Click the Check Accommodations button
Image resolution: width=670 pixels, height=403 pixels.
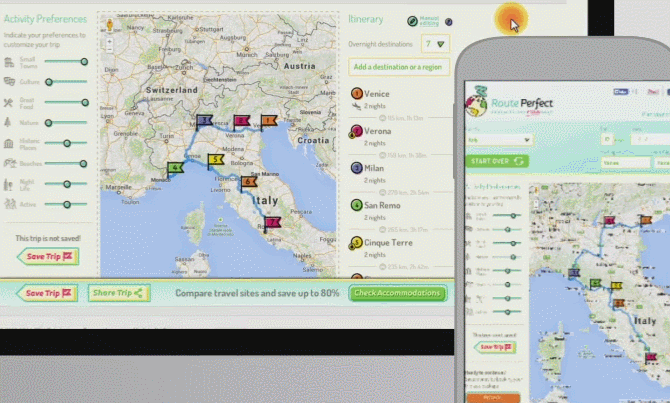[x=397, y=293]
